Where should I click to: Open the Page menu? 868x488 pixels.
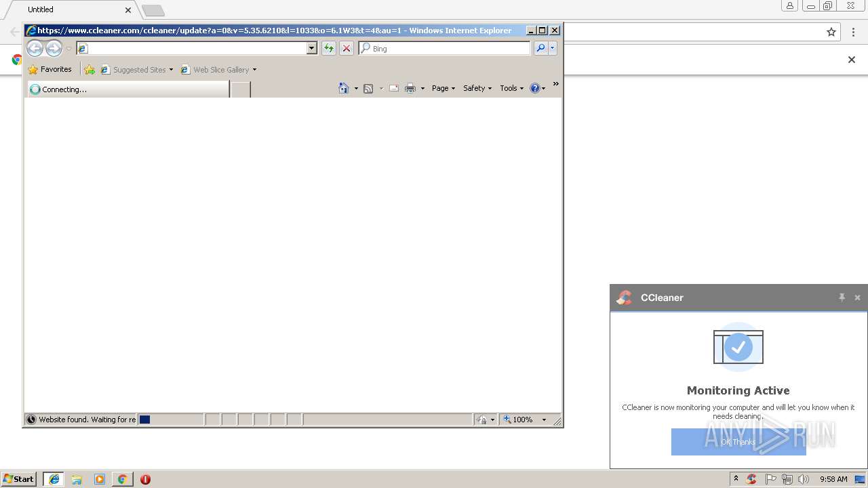(x=443, y=88)
